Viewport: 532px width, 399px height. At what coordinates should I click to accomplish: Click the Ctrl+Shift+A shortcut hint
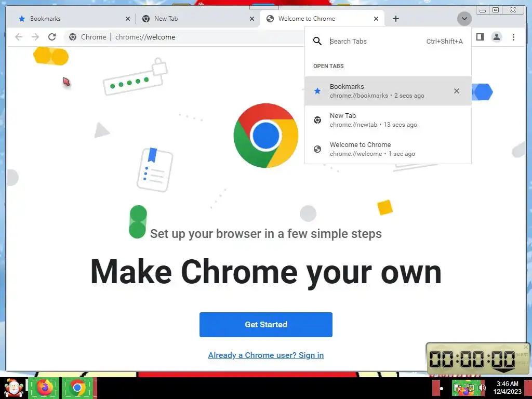[445, 42]
